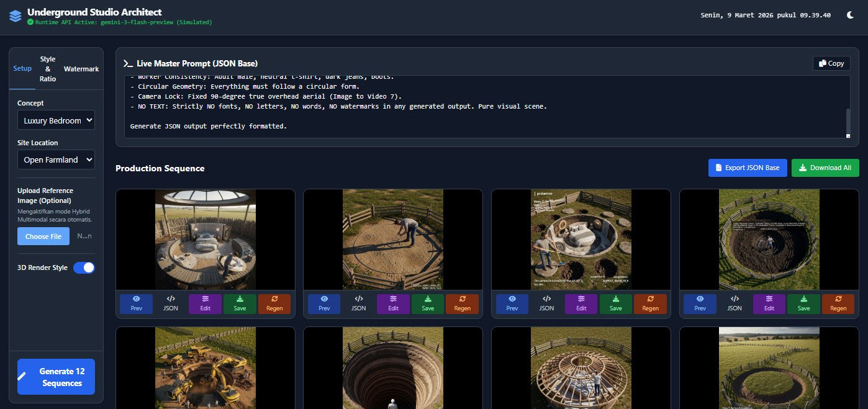This screenshot has width=868, height=409.
Task: Toggle the 3D Render Style switch
Action: click(84, 267)
